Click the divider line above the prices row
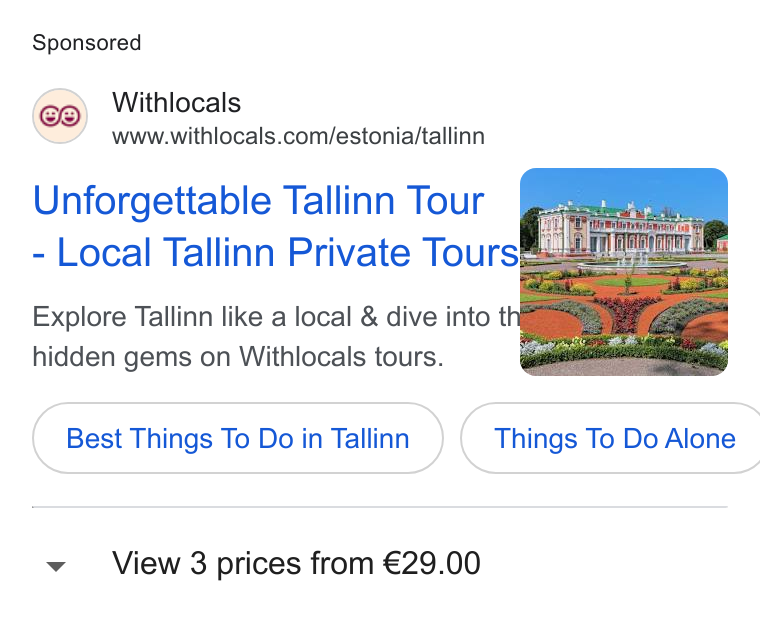760x624 pixels. pos(380,507)
